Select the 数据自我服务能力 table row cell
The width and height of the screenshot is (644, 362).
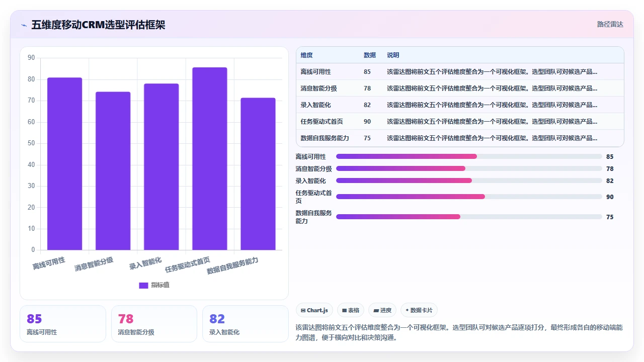(x=325, y=138)
